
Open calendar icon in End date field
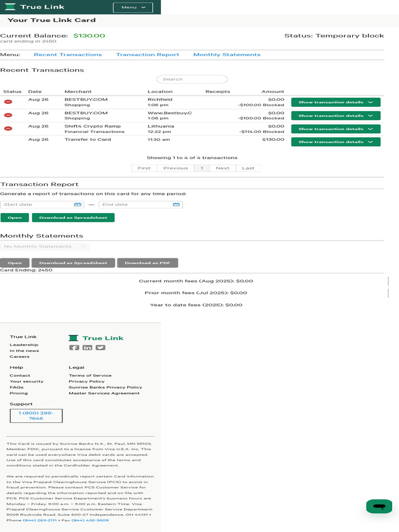(x=176, y=205)
